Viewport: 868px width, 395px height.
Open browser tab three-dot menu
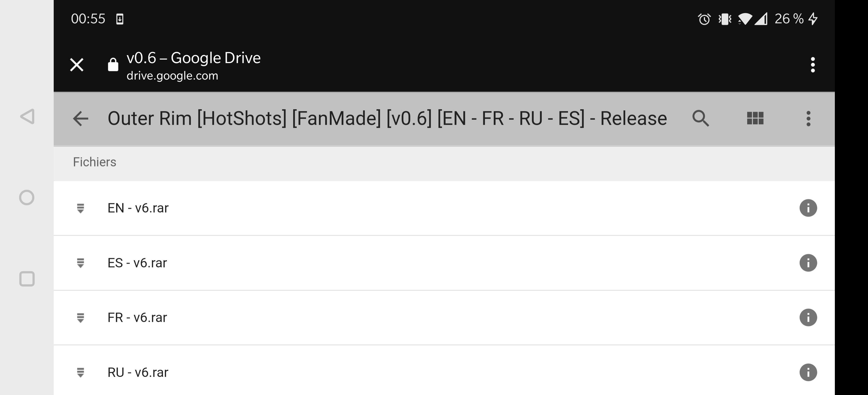813,65
